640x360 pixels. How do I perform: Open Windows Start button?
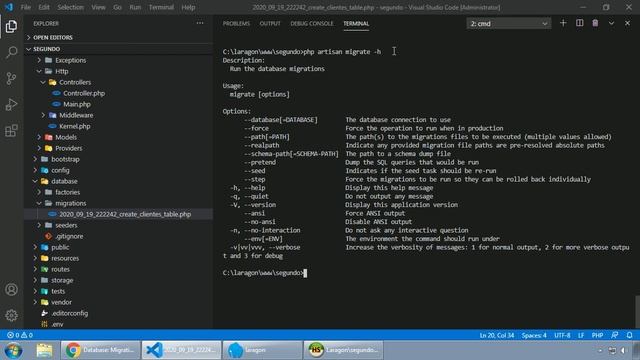[x=13, y=350]
